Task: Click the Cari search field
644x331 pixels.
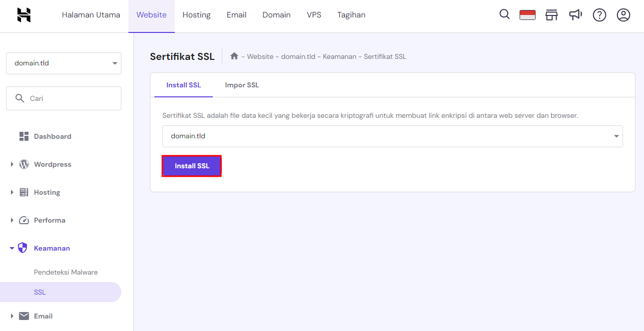Action: (x=63, y=98)
